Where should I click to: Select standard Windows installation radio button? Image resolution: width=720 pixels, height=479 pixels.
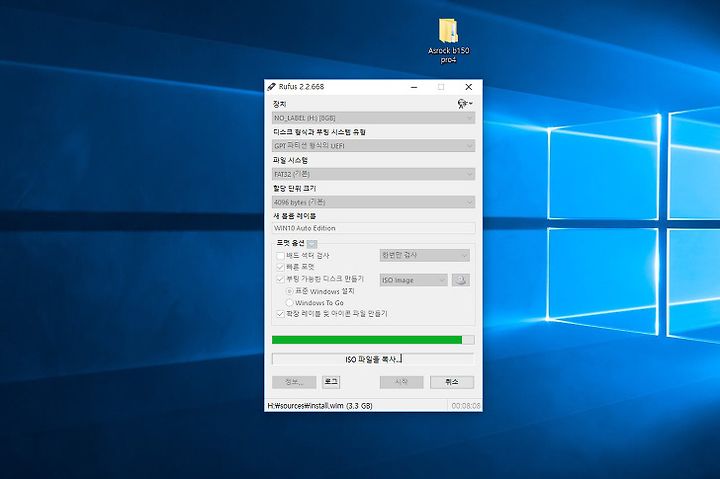[289, 291]
